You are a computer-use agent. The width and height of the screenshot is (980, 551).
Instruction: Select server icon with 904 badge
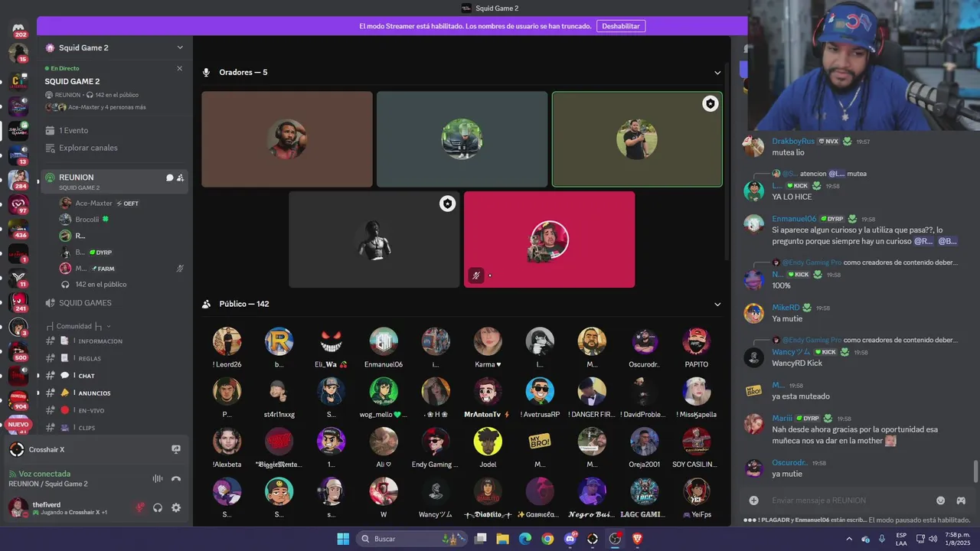point(18,401)
